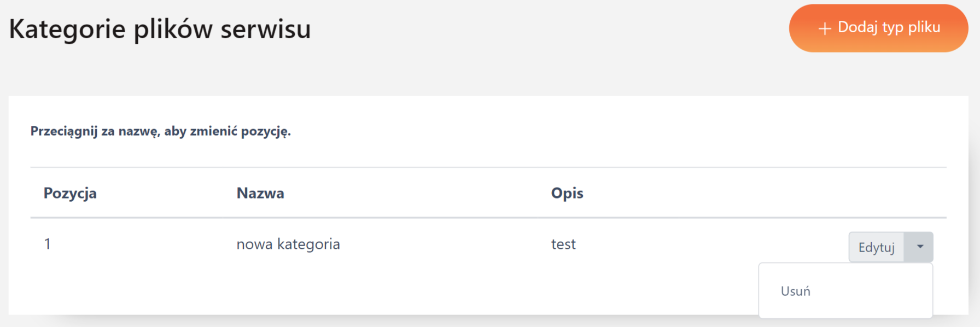
Task: Click the Opis column header
Action: click(567, 193)
